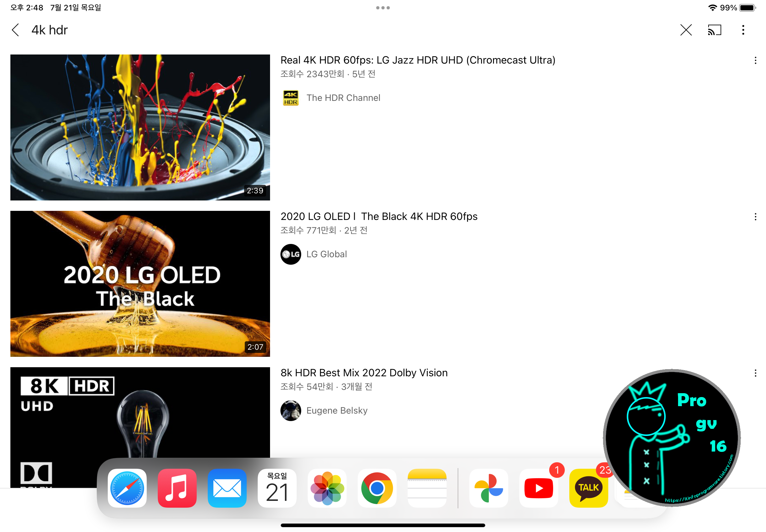Play the LG Jazz HDR thumbnail
766x532 pixels.
click(x=140, y=127)
